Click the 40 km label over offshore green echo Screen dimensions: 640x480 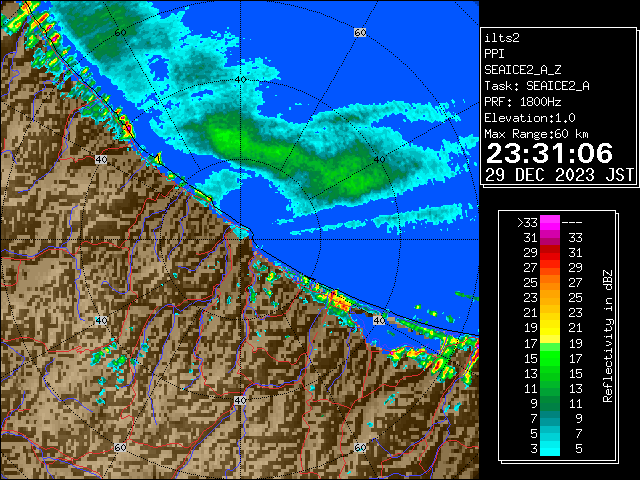(x=380, y=160)
